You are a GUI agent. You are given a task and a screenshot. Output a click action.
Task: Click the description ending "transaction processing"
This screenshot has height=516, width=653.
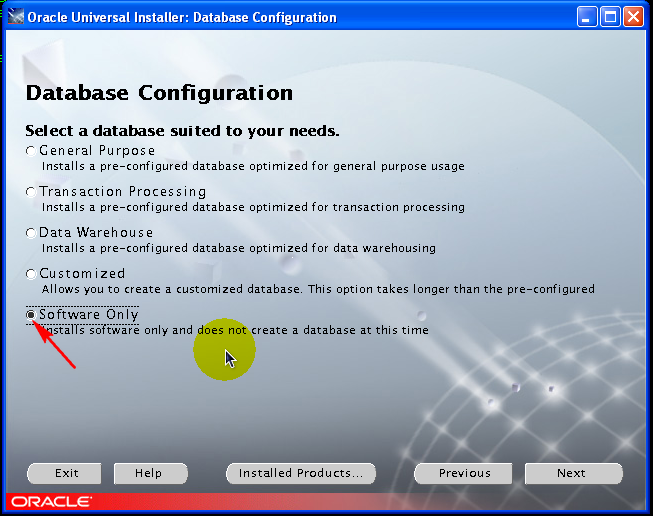pos(253,207)
